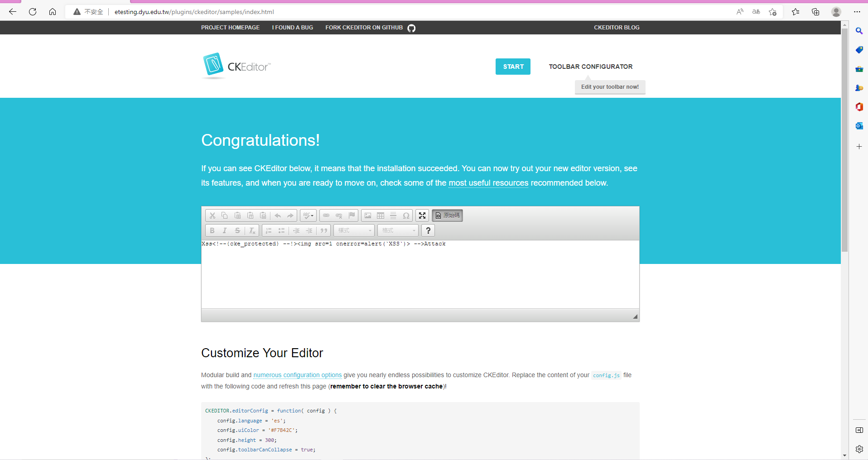Image resolution: width=868 pixels, height=460 pixels.
Task: Click the editor resize handle corner
Action: pyautogui.click(x=635, y=316)
